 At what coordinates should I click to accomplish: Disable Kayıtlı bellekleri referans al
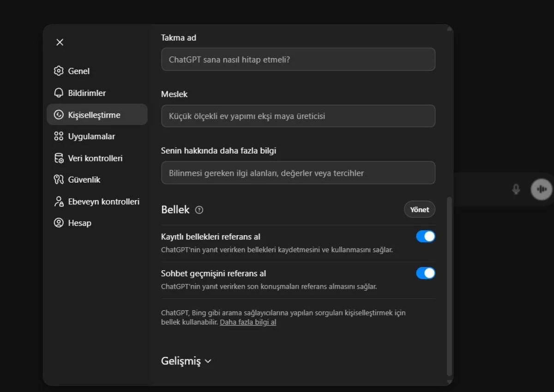coord(425,236)
